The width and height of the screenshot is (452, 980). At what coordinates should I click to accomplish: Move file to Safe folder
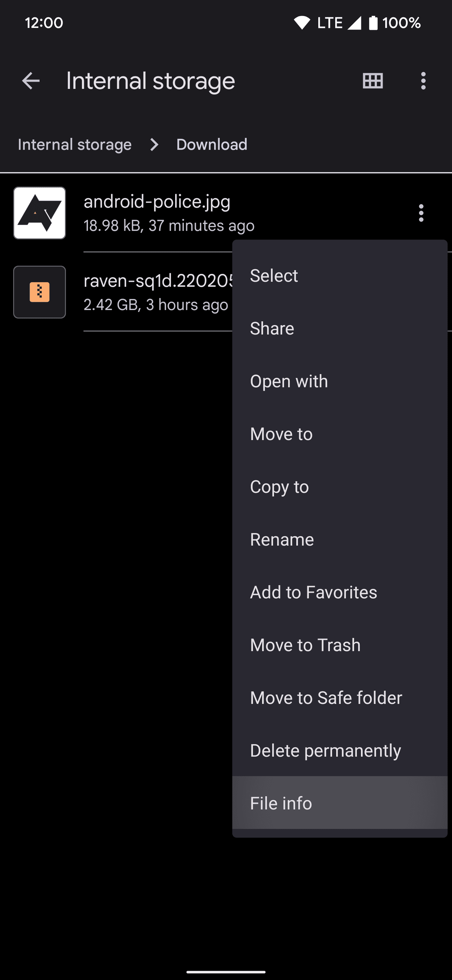[326, 698]
